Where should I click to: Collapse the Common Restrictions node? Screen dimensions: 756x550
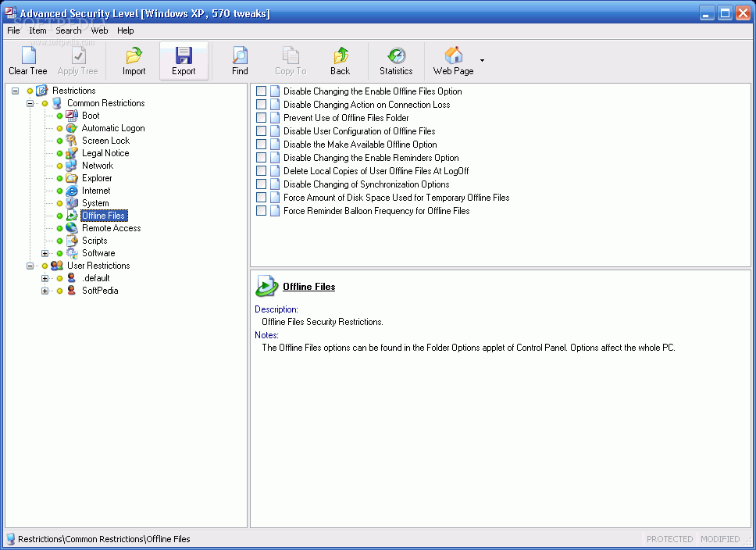[30, 103]
